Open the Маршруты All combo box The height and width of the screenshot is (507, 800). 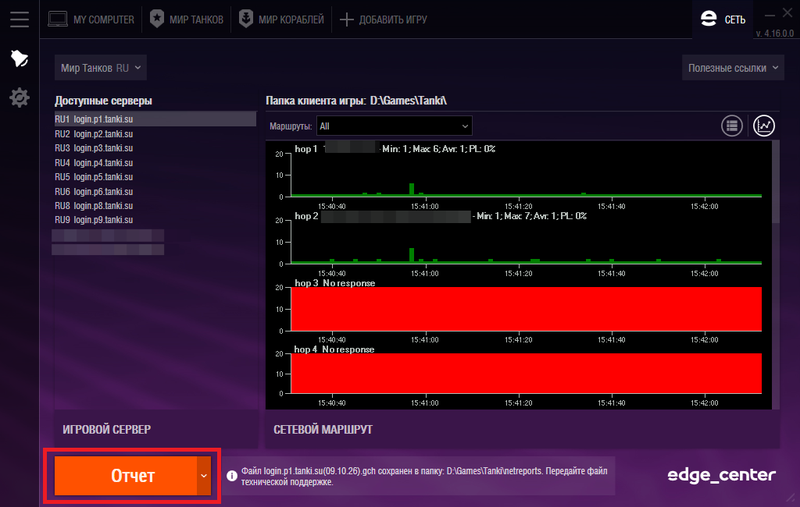tap(394, 126)
